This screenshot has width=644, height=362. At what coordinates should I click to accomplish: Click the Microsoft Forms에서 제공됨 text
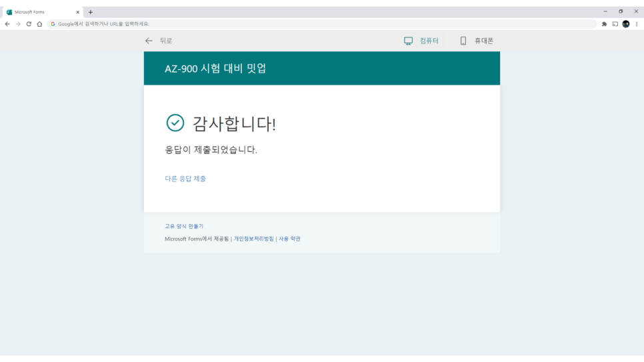(x=197, y=239)
